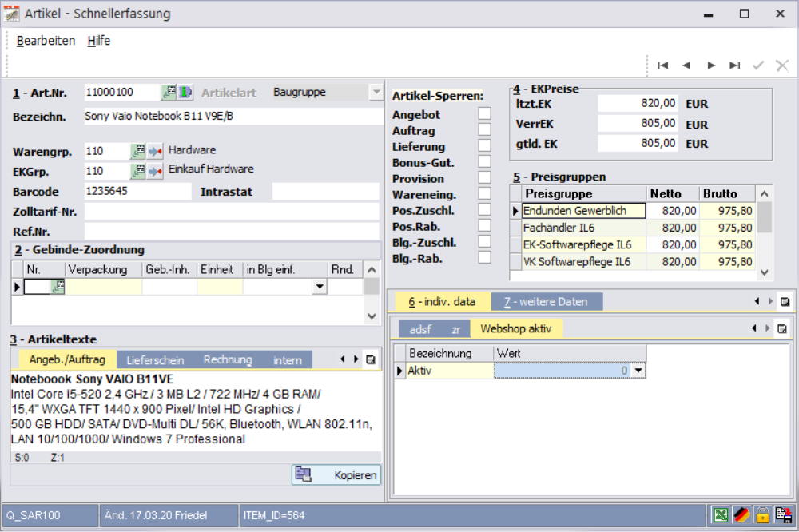Image resolution: width=799 pixels, height=532 pixels.
Task: Check the Pos.Rab. checkbox
Action: 485,225
